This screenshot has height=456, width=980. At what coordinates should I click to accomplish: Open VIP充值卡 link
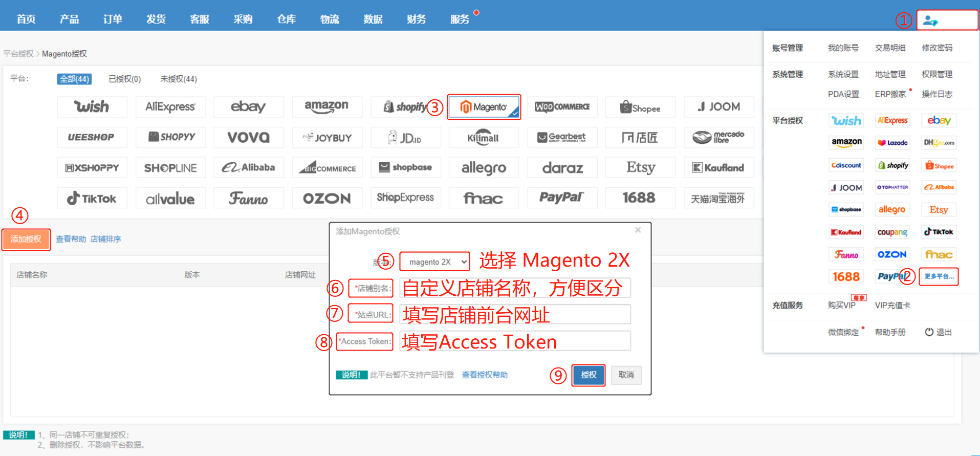pos(892,306)
